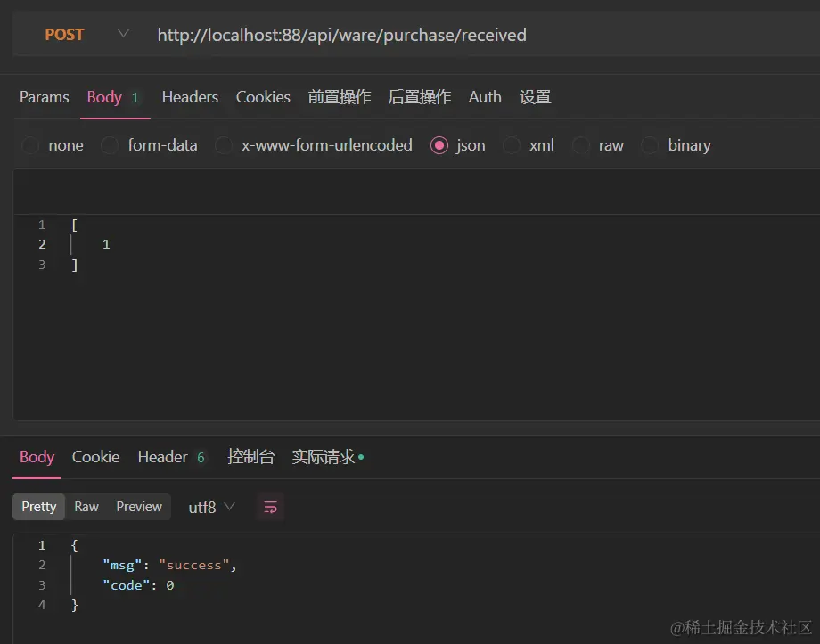820x644 pixels.
Task: Click the request URL field
Action: point(342,35)
